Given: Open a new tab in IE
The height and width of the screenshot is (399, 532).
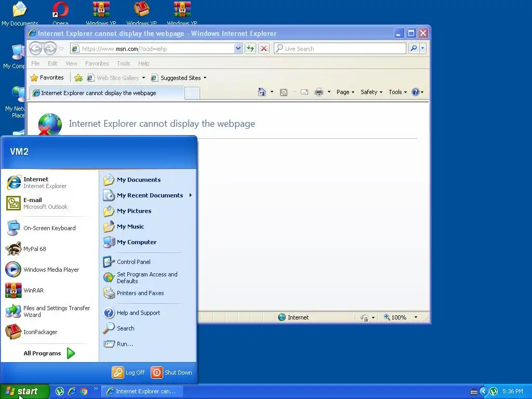Looking at the screenshot, I should point(192,94).
